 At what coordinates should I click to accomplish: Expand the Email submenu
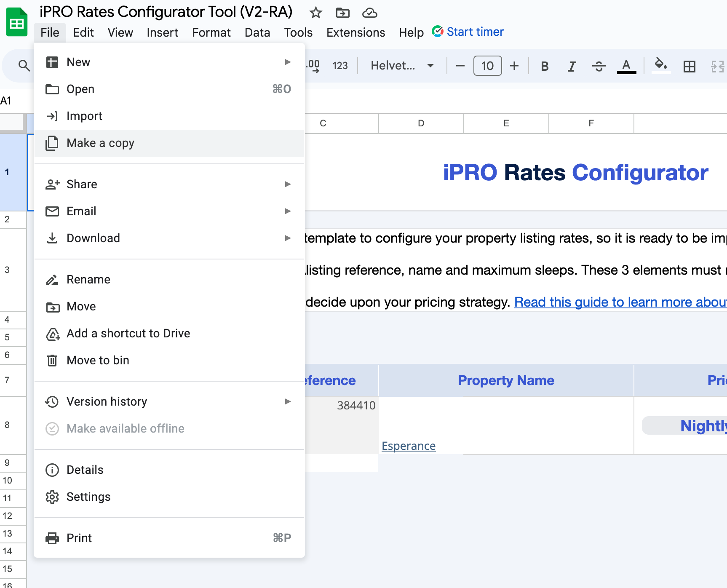click(169, 211)
